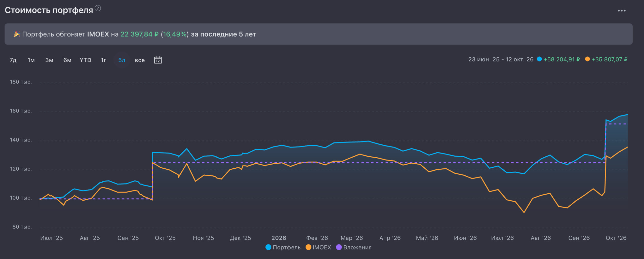Viewport: 644px width, 259px height.
Task: Switch to the 6м period
Action: [67, 60]
